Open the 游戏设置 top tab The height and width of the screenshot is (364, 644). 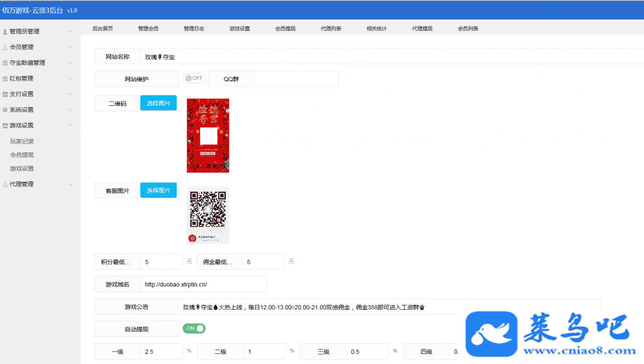click(x=240, y=28)
